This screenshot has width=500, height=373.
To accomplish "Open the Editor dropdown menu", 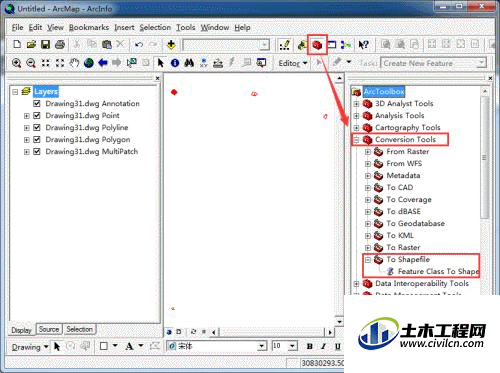I will (293, 63).
